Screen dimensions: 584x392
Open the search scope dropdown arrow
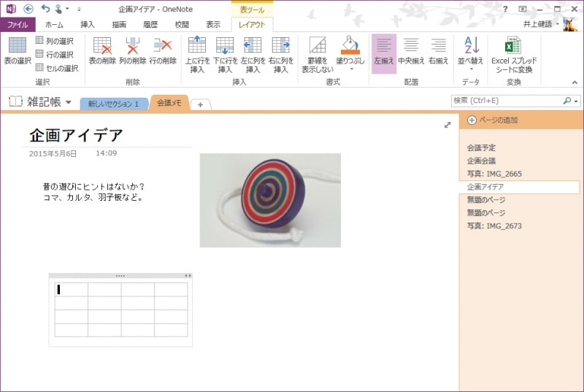click(576, 101)
